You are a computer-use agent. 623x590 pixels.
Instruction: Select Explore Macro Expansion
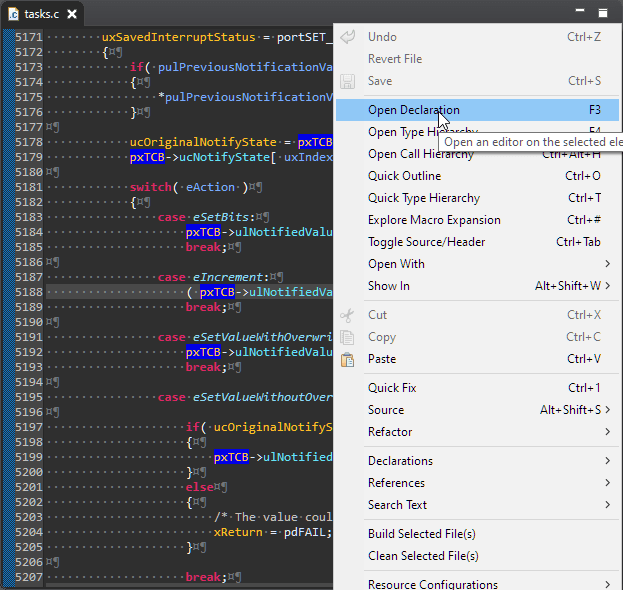click(477, 220)
